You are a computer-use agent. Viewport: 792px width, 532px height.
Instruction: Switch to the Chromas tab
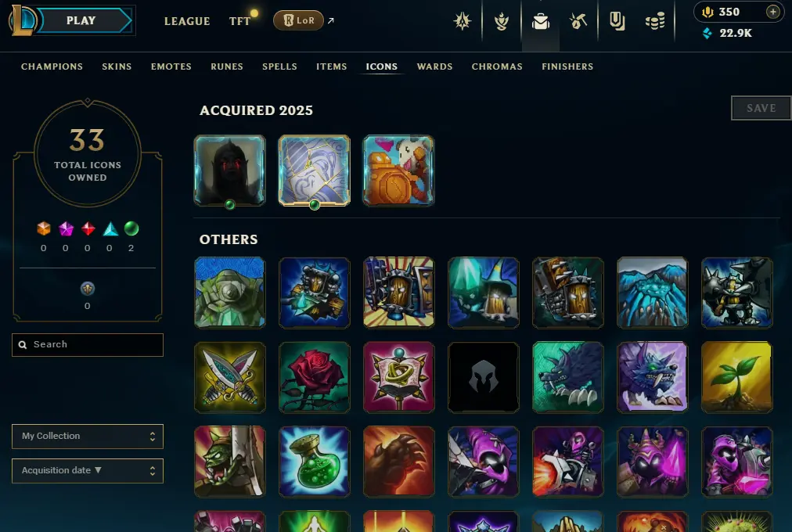[497, 66]
